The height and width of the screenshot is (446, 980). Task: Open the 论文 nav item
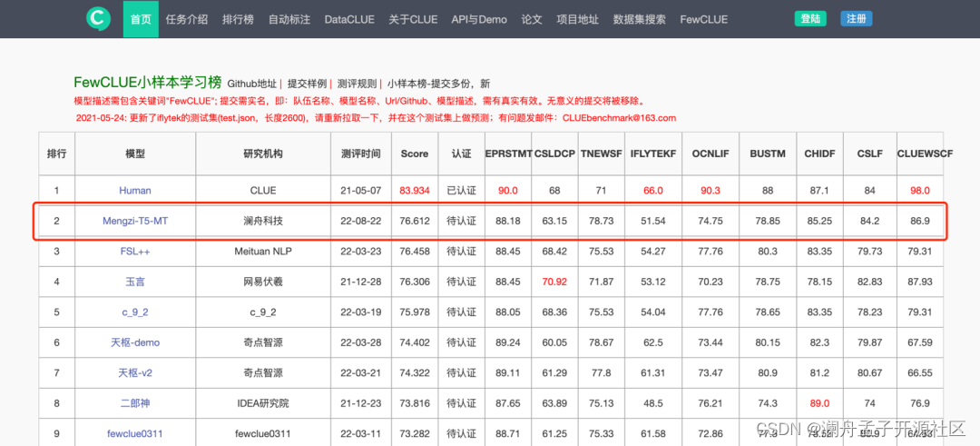tap(532, 19)
